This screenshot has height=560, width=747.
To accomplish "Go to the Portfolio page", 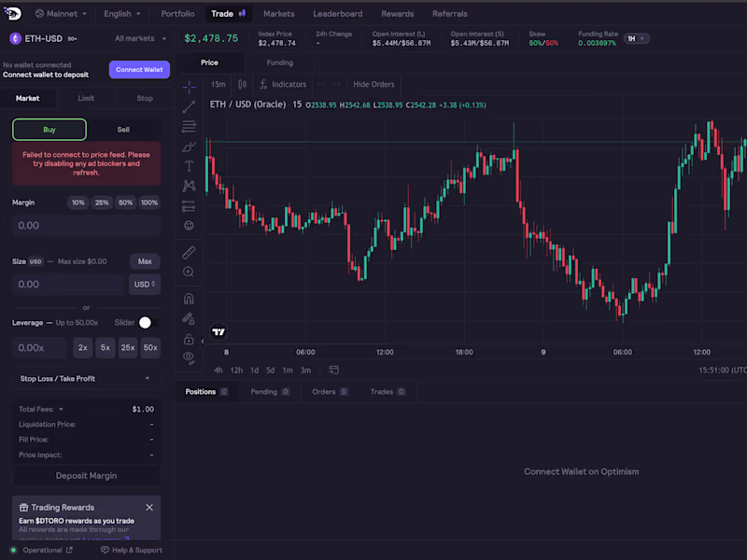I will 177,14.
